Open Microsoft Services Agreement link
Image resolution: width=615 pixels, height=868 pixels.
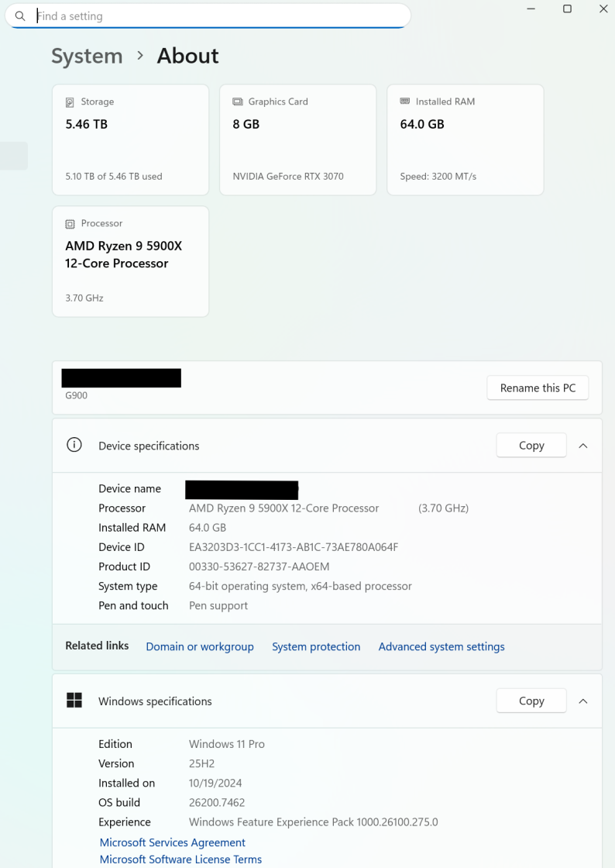click(x=173, y=842)
